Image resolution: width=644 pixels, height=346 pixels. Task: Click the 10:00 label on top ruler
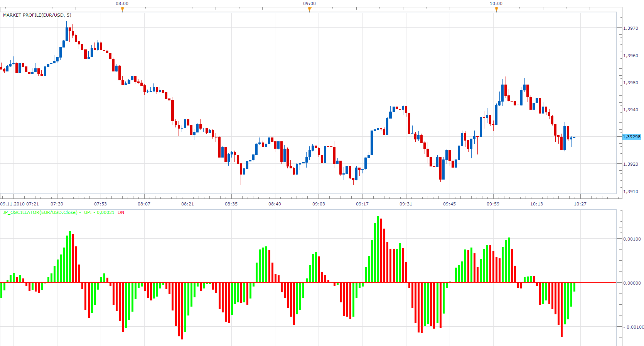point(496,3)
